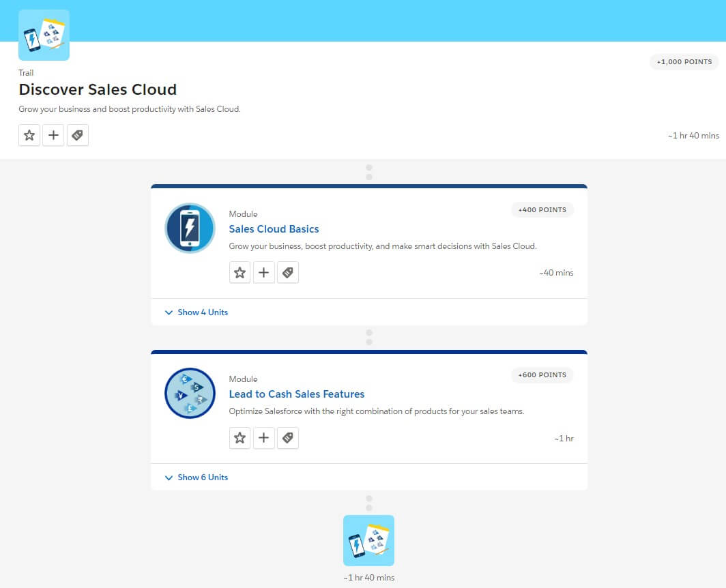Add Lead to Cash module using plus icon

tap(263, 438)
